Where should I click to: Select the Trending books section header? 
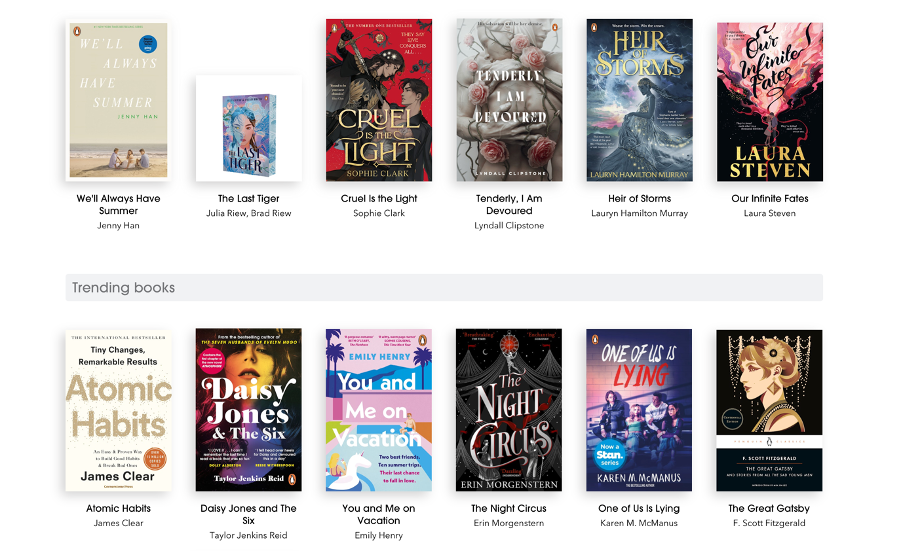pyautogui.click(x=444, y=287)
